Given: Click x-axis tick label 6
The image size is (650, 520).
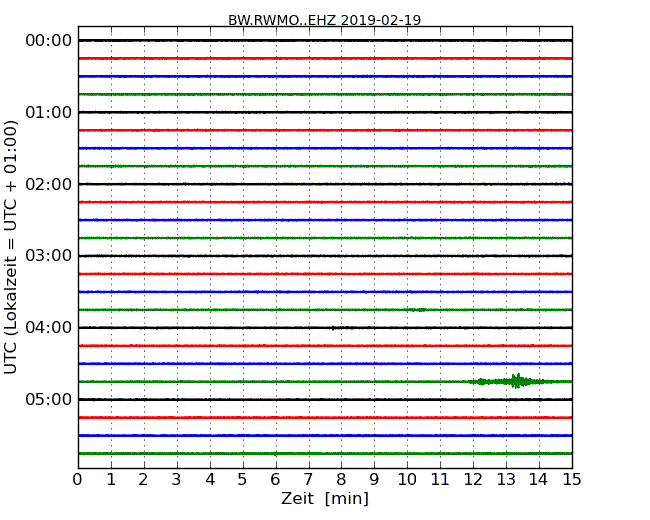Looking at the screenshot, I should click(x=275, y=479).
